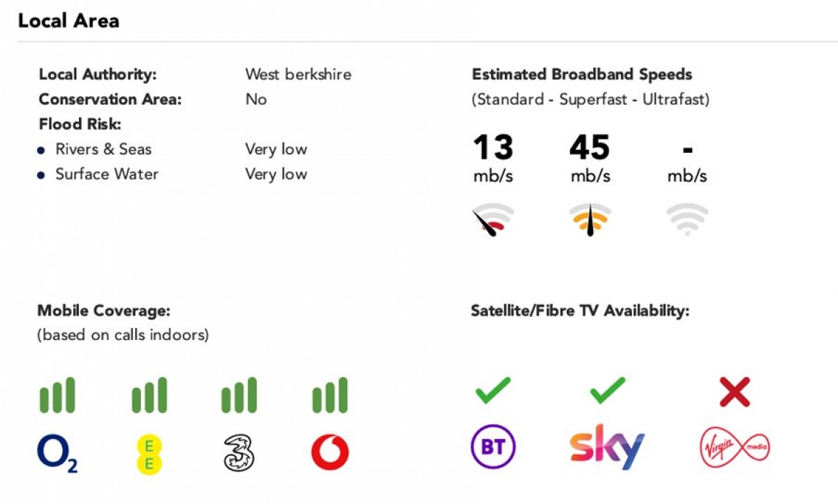Click the purple BT logo

[493, 447]
